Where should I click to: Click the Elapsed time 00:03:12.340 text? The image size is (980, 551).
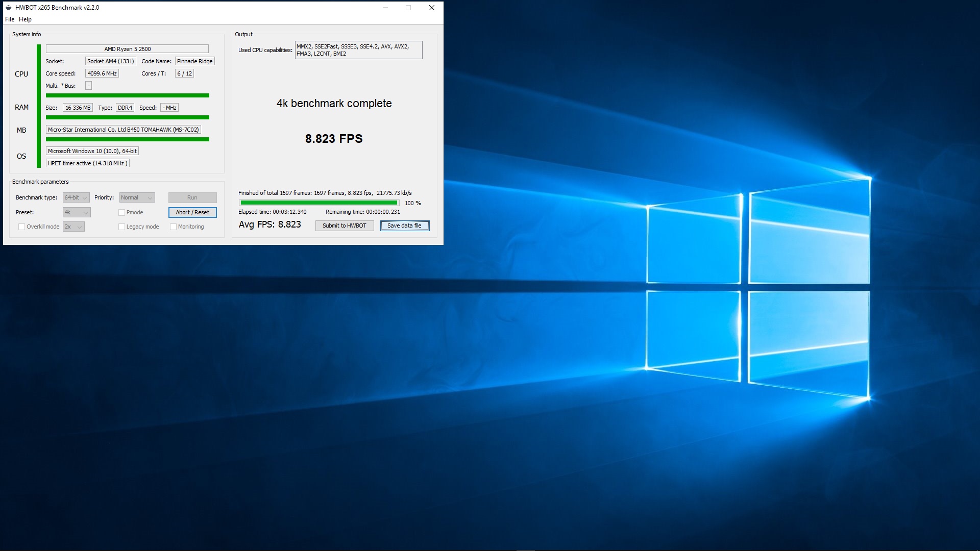coord(273,212)
